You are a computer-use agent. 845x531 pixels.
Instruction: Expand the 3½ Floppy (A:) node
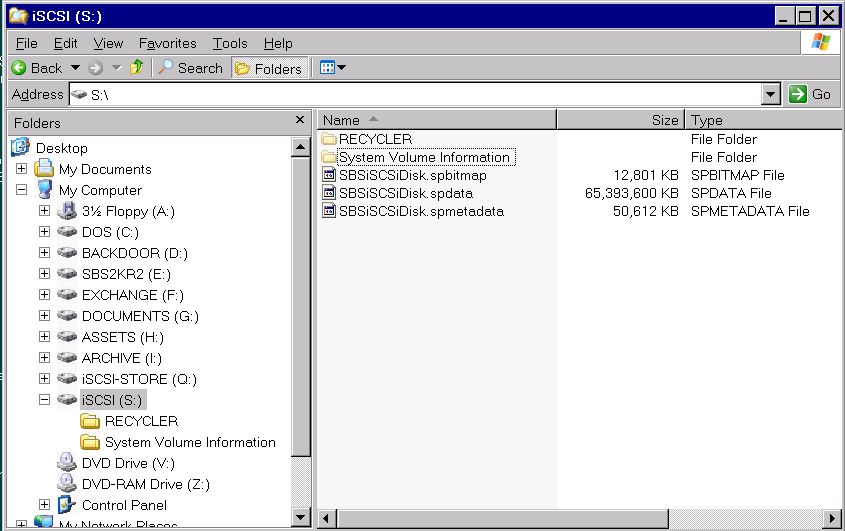pyautogui.click(x=45, y=211)
